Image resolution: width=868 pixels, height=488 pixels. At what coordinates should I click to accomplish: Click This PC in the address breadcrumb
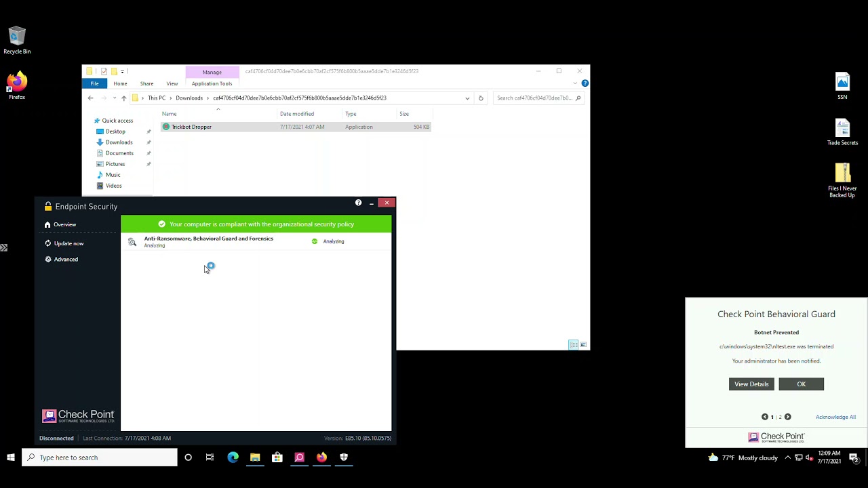pos(157,98)
